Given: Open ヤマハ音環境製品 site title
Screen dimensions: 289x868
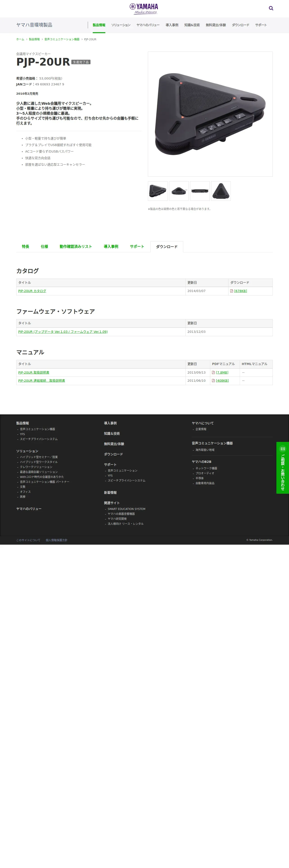Looking at the screenshot, I should pyautogui.click(x=34, y=25).
